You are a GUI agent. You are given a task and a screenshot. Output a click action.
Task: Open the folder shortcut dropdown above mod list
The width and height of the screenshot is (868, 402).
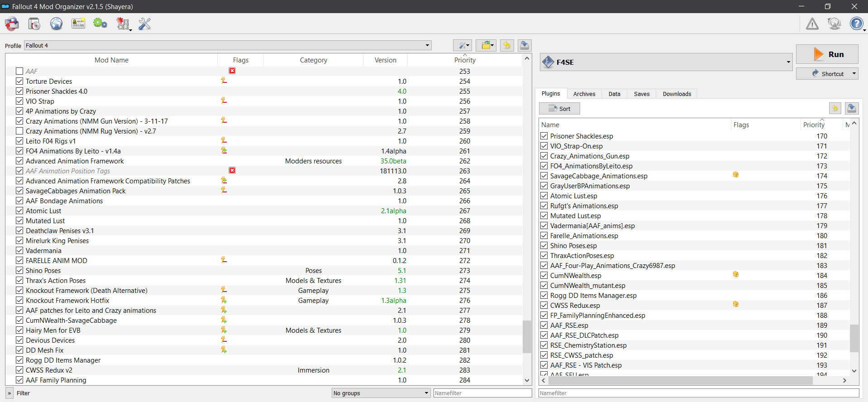click(486, 45)
